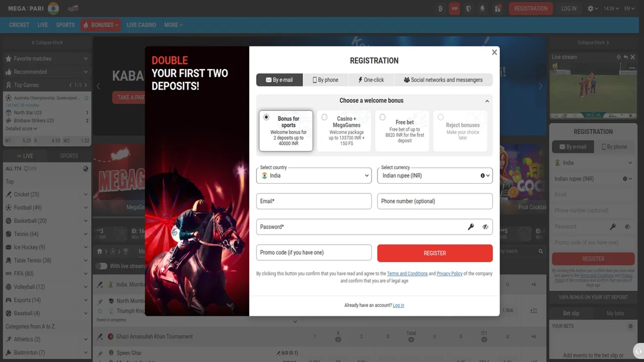Click the Email* input field in modal
Image resolution: width=644 pixels, height=362 pixels.
coord(314,201)
